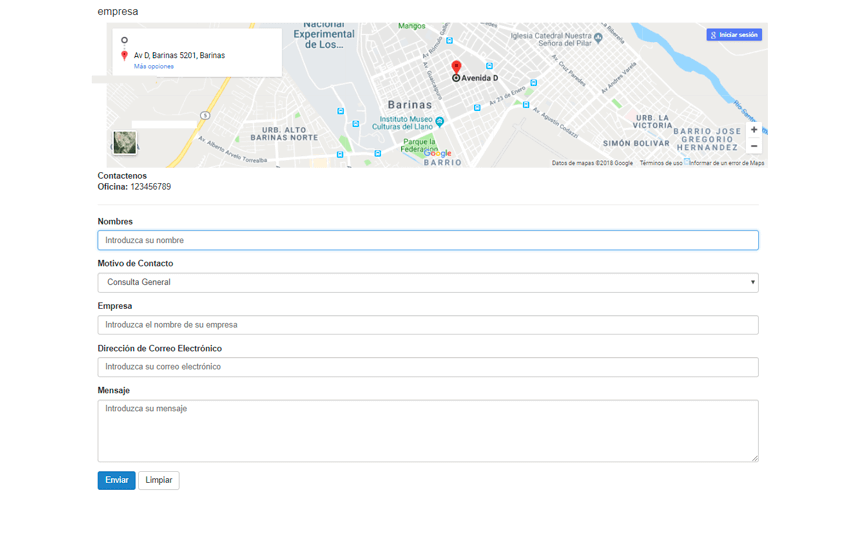
Task: Open the Más opciones link
Action: (154, 67)
